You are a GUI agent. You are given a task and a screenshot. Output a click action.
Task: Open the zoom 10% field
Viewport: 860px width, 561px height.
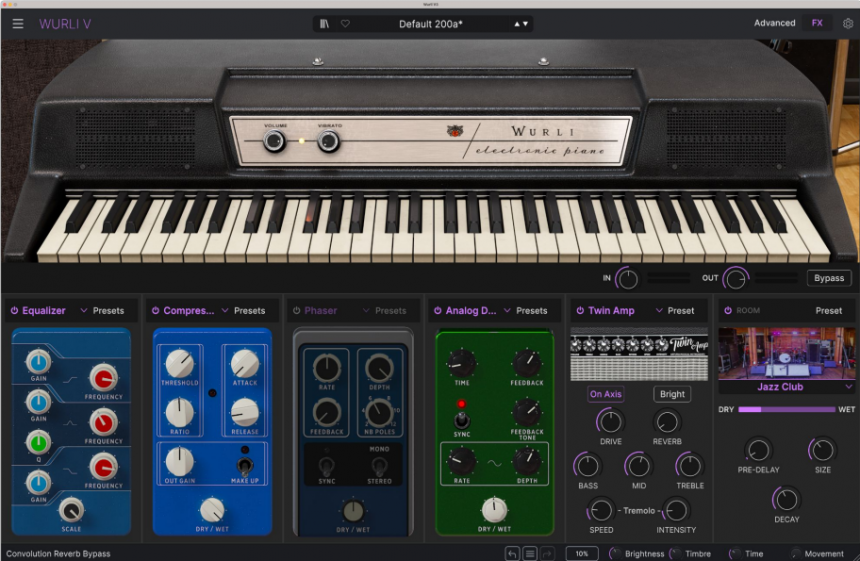(x=581, y=554)
